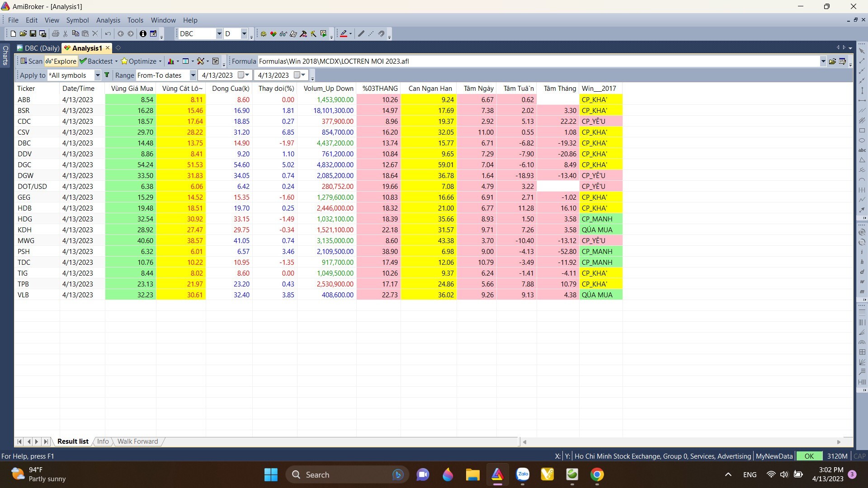Click the Save All icon
Screen dimensions: 868x488
tap(43, 34)
